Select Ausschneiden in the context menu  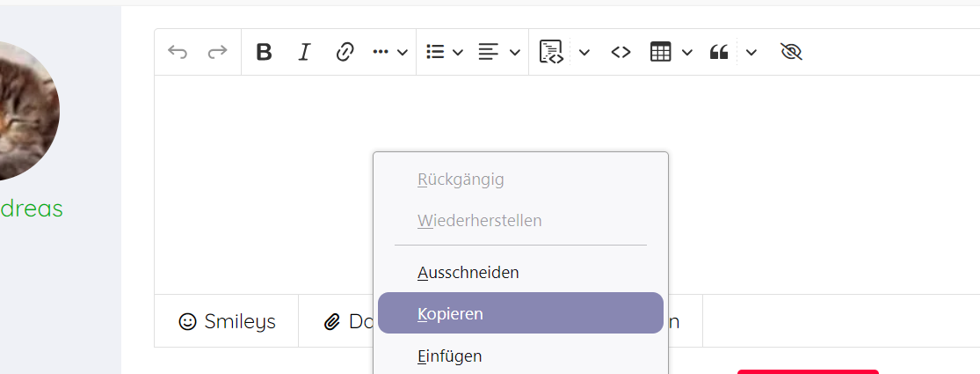(x=468, y=273)
